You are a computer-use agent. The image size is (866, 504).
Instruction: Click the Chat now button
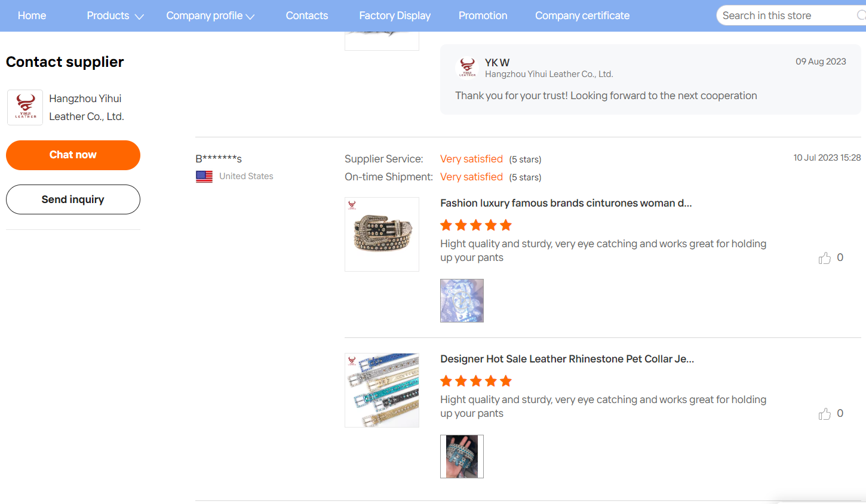tap(73, 155)
